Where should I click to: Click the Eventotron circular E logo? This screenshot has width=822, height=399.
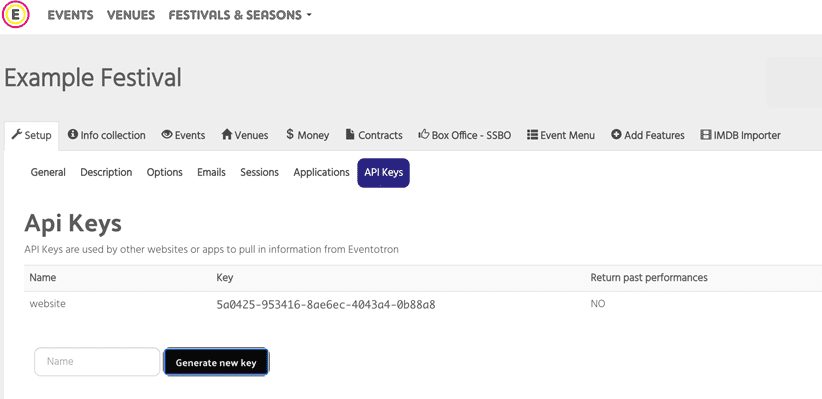pyautogui.click(x=16, y=15)
